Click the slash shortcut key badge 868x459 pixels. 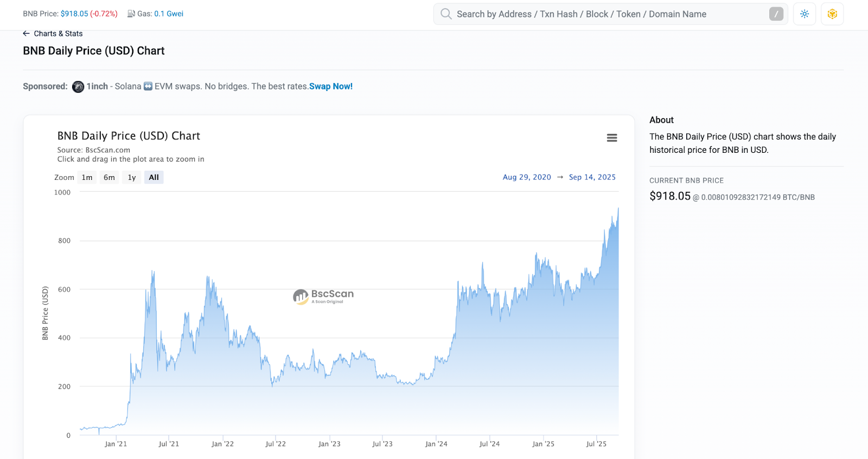click(x=776, y=14)
